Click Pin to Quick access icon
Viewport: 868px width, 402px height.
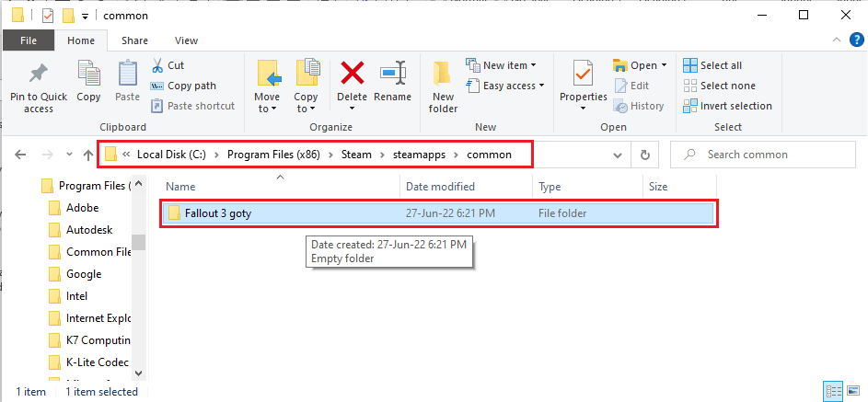pyautogui.click(x=38, y=75)
